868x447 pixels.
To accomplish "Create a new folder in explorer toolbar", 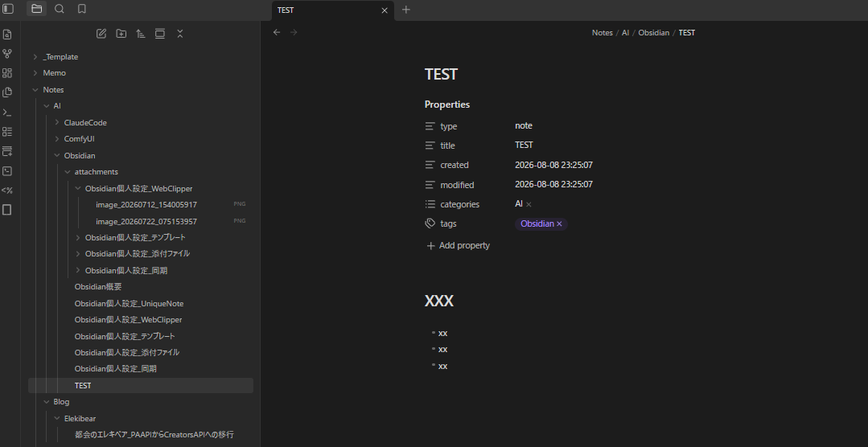I will click(x=121, y=34).
